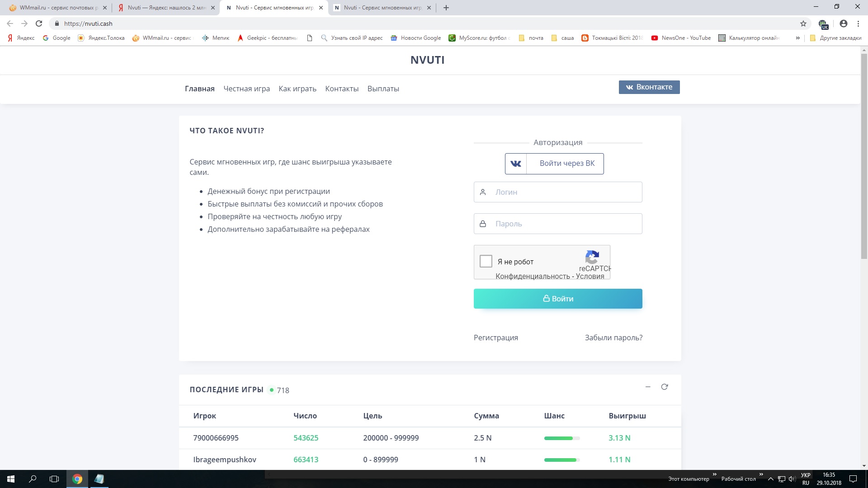The width and height of the screenshot is (868, 488).
Task: Show hidden system tray icons
Action: [x=771, y=479]
